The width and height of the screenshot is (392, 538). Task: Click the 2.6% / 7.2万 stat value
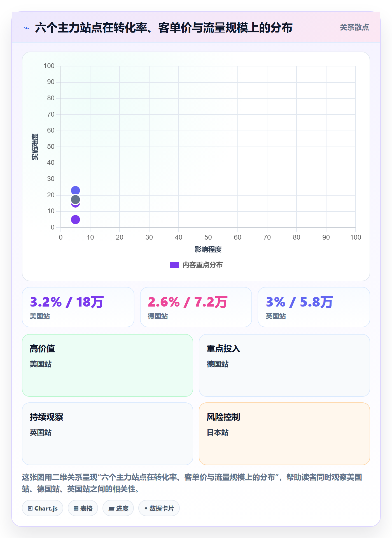point(188,302)
